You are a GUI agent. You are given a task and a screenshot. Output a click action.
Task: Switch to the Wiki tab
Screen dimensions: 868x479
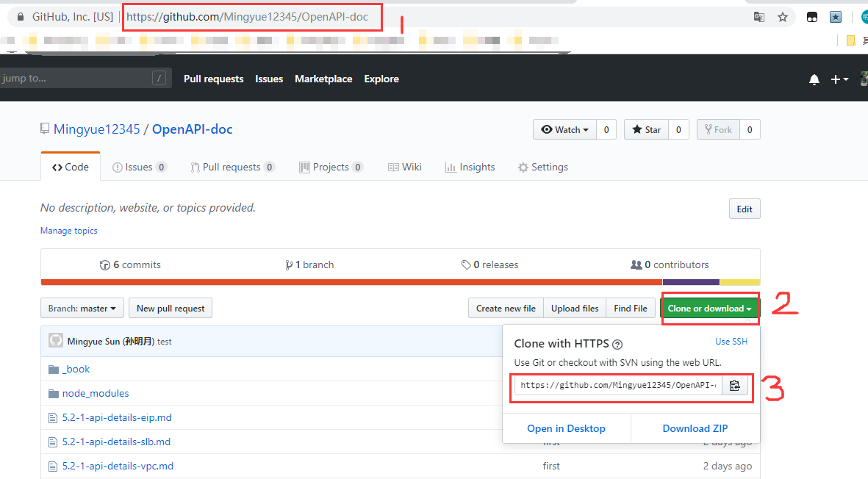click(405, 167)
